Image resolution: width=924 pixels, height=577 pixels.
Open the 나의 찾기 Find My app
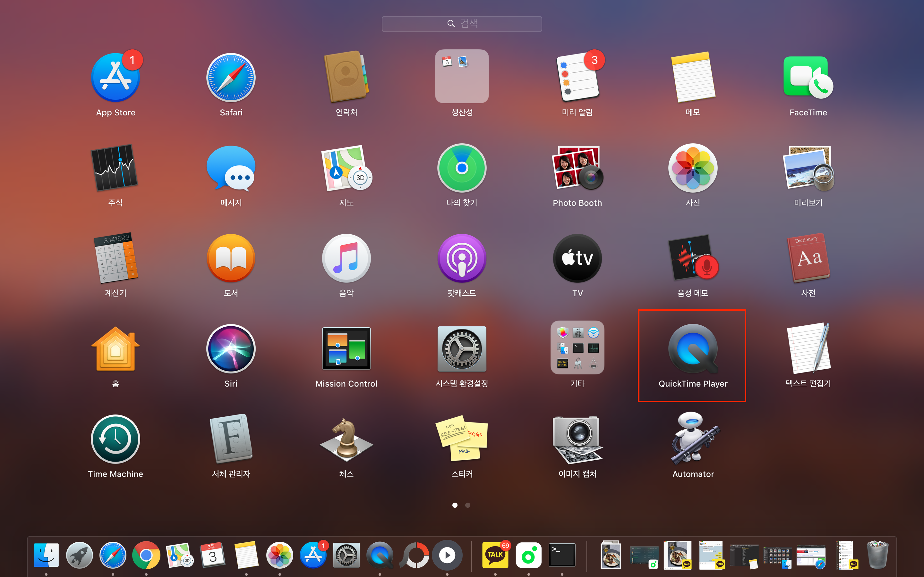click(x=462, y=168)
